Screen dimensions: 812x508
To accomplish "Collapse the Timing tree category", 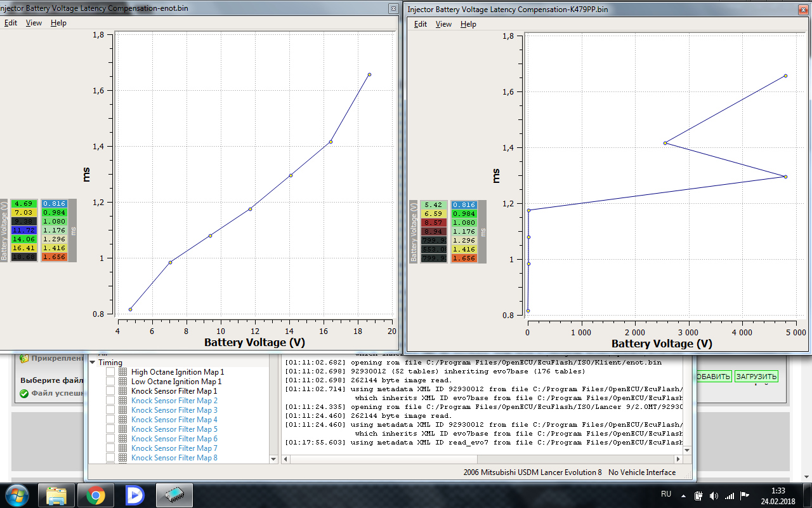I will click(93, 363).
